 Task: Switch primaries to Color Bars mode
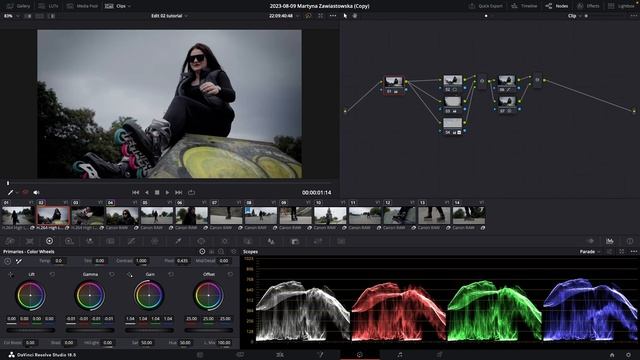coord(212,251)
